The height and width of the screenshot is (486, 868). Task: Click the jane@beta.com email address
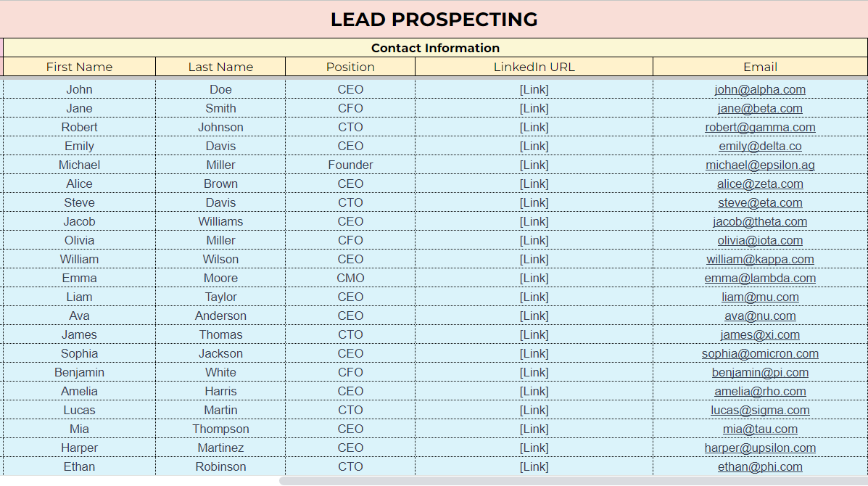(760, 109)
